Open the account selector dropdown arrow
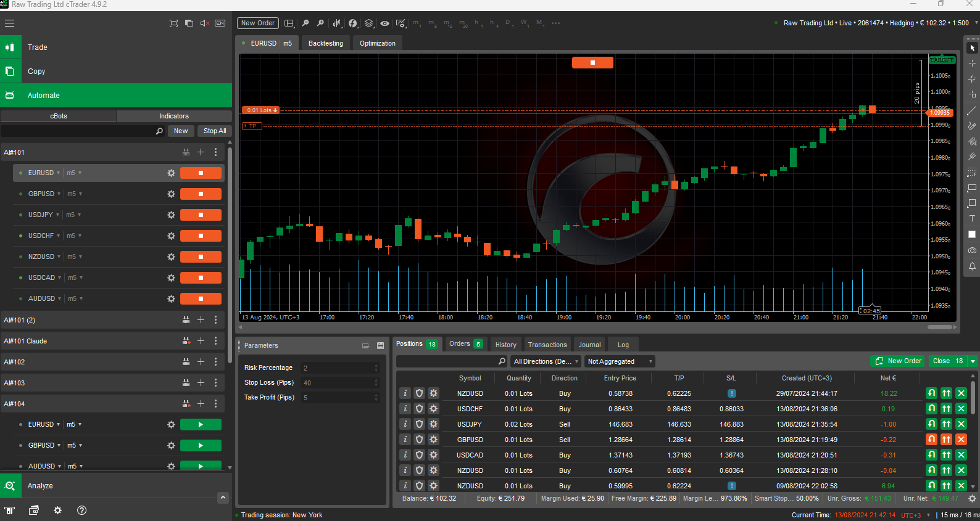This screenshot has height=521, width=980. coord(976,23)
